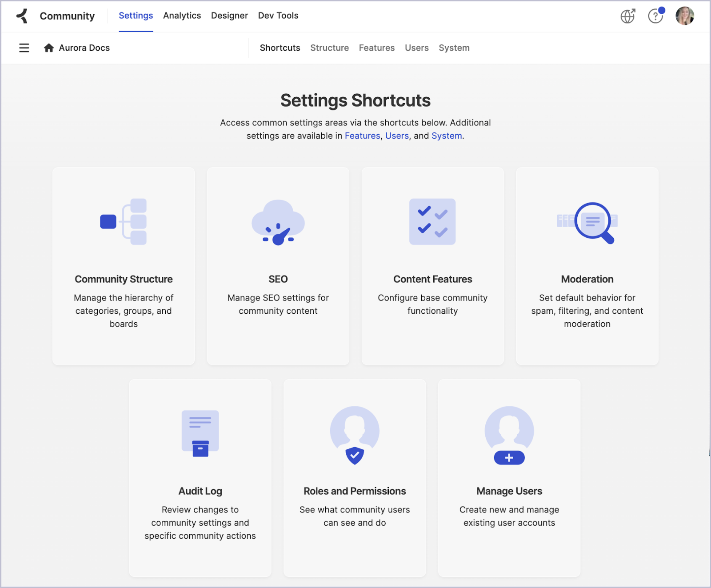Click the Users link in the description
Screen dimensions: 711x588
[397, 136]
